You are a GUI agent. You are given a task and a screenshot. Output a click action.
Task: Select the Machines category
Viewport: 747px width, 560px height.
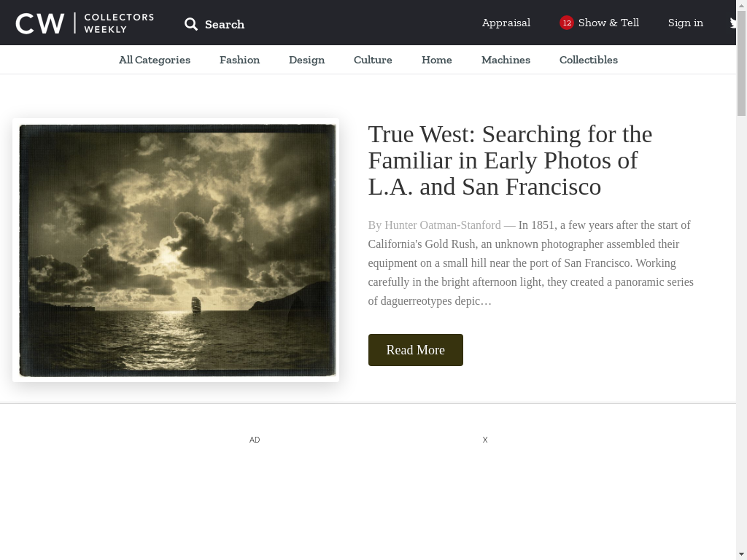click(506, 60)
